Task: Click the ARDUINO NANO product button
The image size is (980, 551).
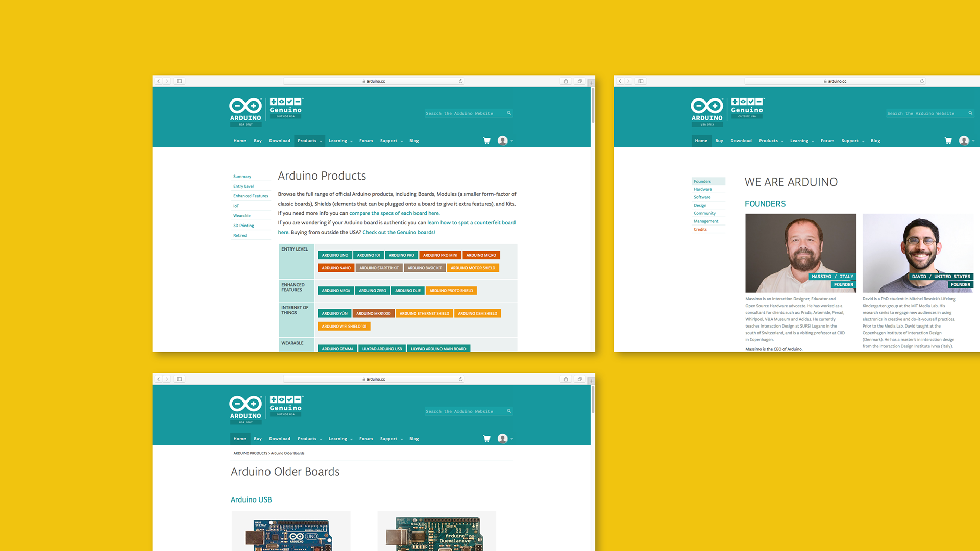Action: [336, 268]
